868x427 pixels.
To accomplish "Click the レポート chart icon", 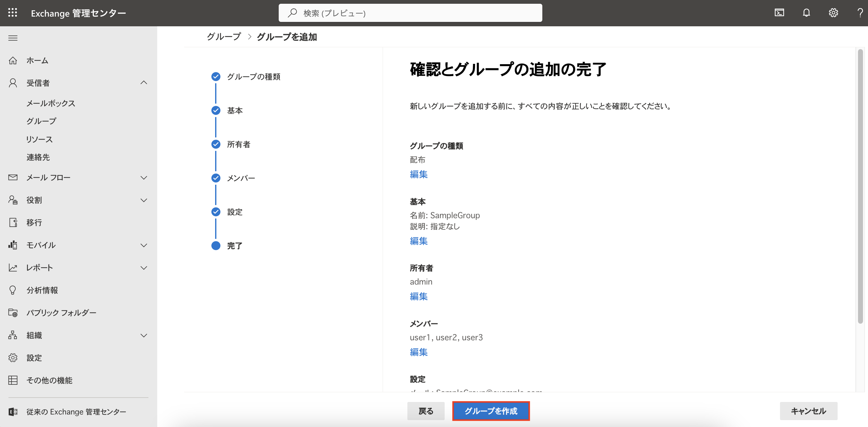I will pos(13,267).
